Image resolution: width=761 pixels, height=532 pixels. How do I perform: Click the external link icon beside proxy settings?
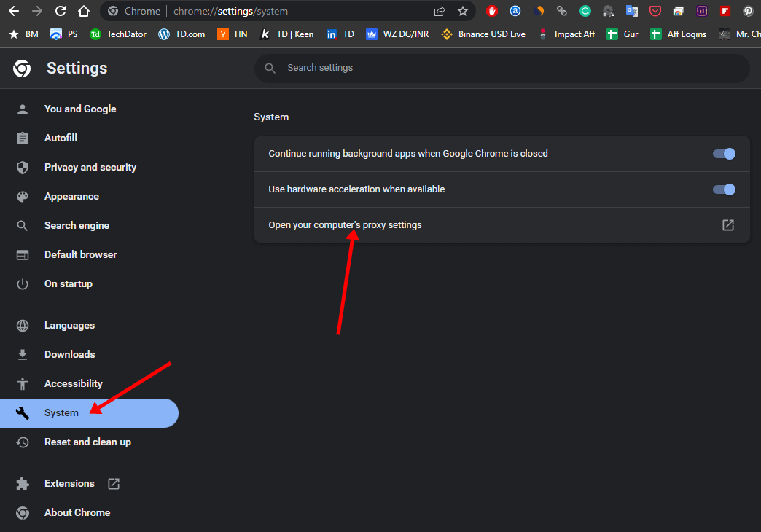click(728, 224)
